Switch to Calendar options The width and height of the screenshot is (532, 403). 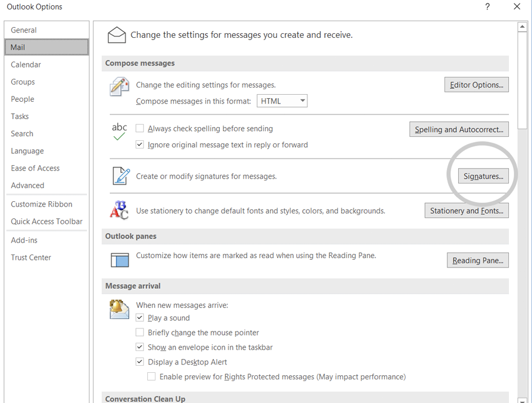[47, 65]
